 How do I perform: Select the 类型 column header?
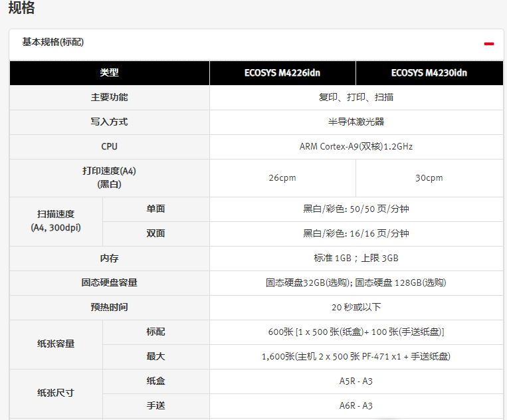coord(109,72)
